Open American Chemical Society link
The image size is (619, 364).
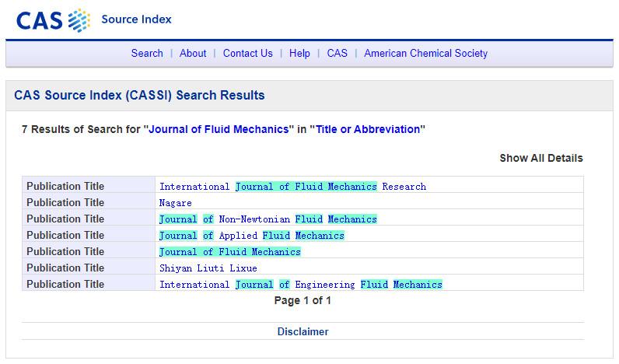[x=425, y=54]
